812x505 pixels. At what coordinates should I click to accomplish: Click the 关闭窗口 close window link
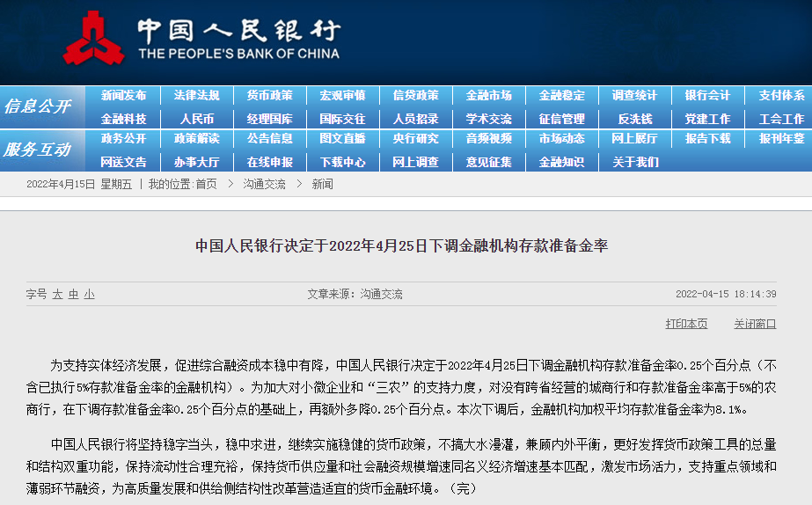[x=755, y=324]
